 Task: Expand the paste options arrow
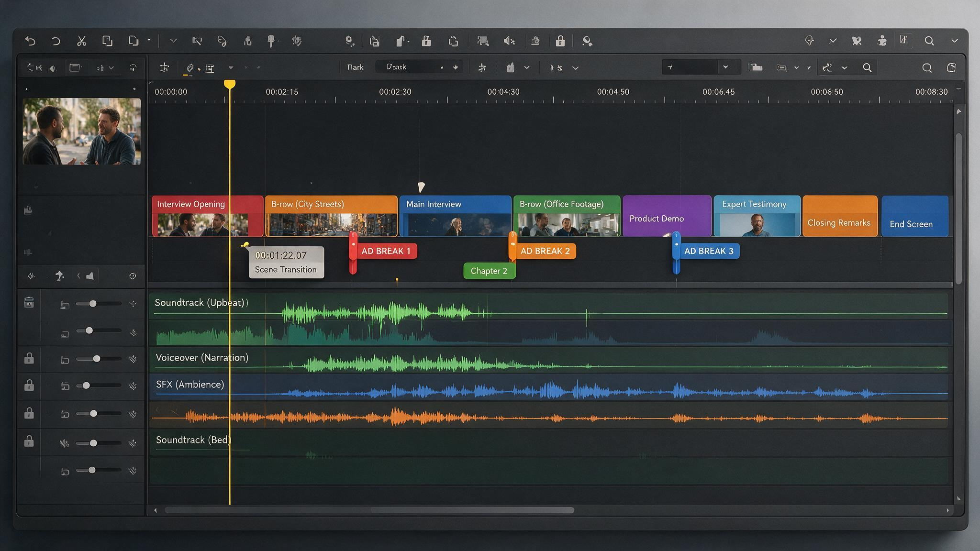[x=149, y=40]
